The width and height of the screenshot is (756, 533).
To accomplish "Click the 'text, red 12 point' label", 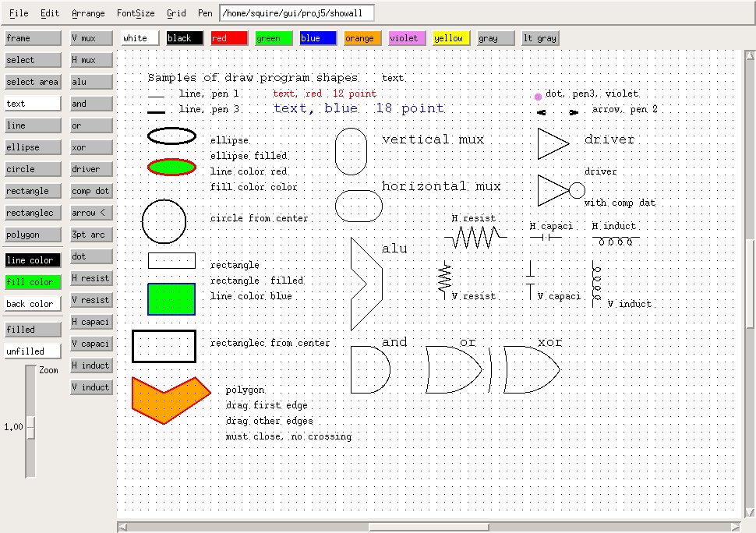I will [x=324, y=93].
